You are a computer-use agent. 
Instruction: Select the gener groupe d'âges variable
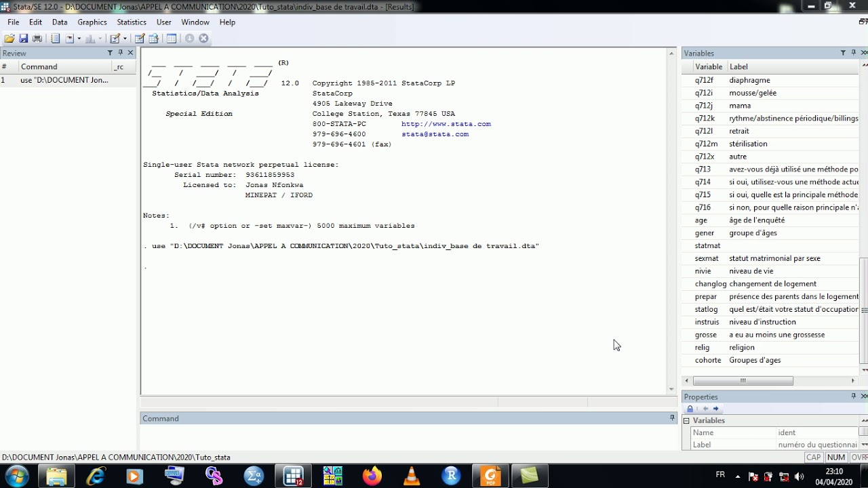(x=771, y=232)
